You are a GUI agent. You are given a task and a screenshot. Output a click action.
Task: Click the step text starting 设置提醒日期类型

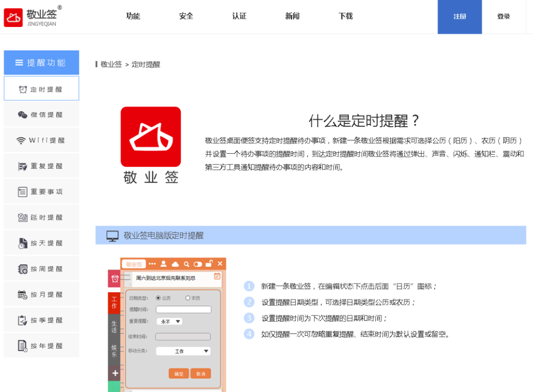339,303
